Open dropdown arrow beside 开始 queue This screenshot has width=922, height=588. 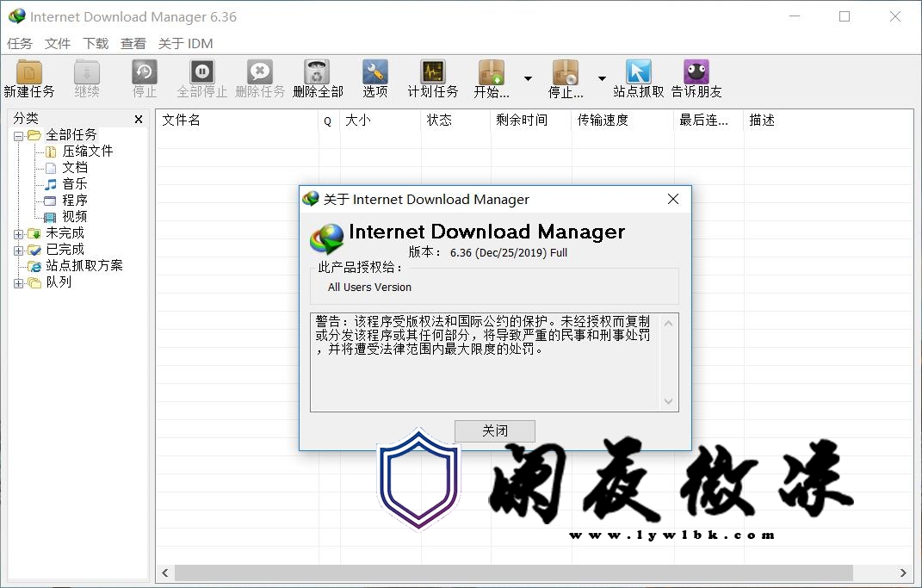point(528,78)
